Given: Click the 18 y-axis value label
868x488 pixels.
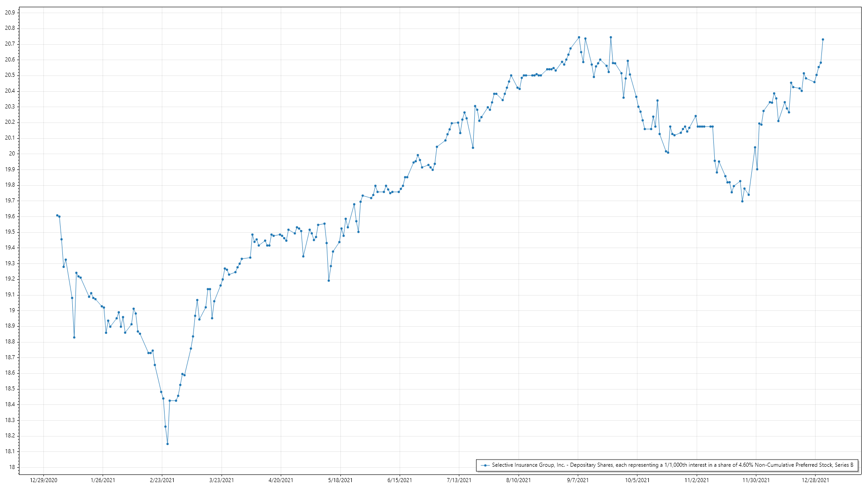Looking at the screenshot, I should [12, 467].
